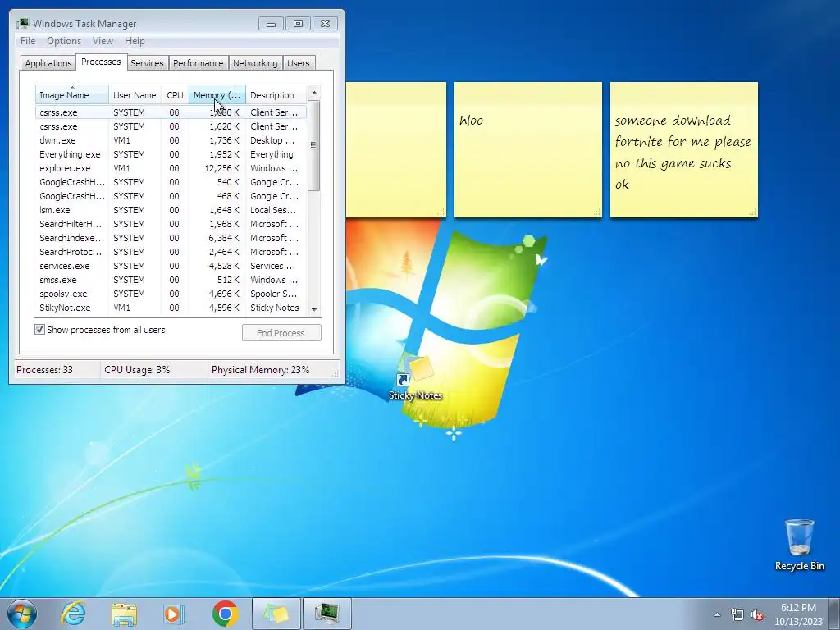
Task: Click GoogleCrashH... row with 468 K
Action: (171, 196)
